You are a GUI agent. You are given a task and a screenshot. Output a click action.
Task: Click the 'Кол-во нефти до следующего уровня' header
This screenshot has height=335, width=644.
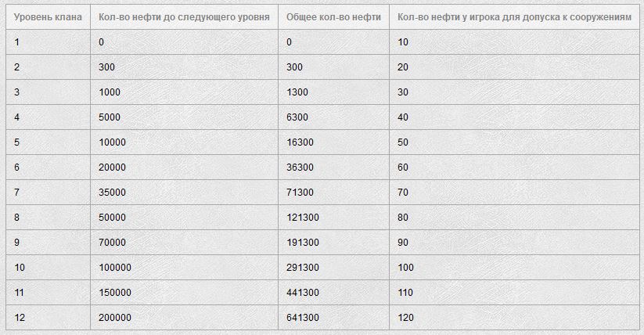click(x=184, y=17)
